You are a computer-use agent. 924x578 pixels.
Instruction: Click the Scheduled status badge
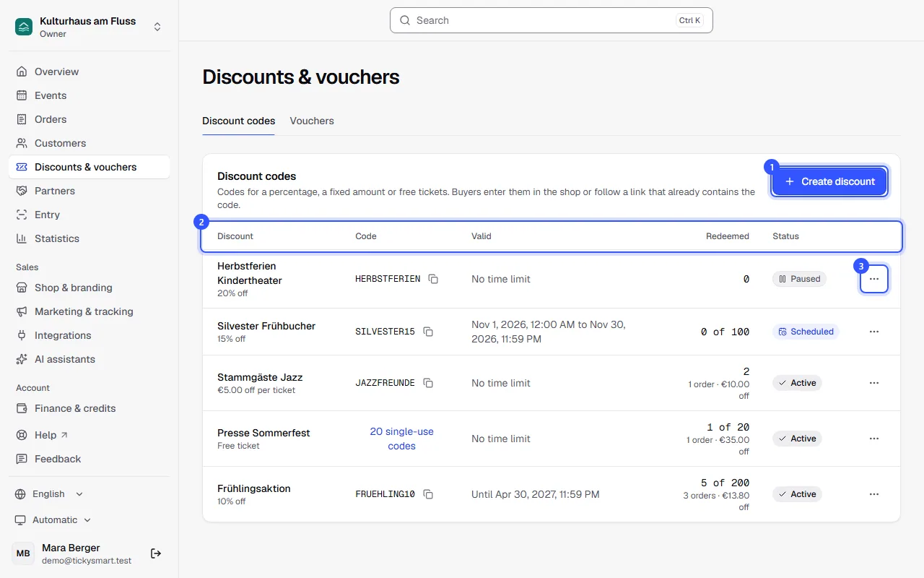(x=806, y=332)
